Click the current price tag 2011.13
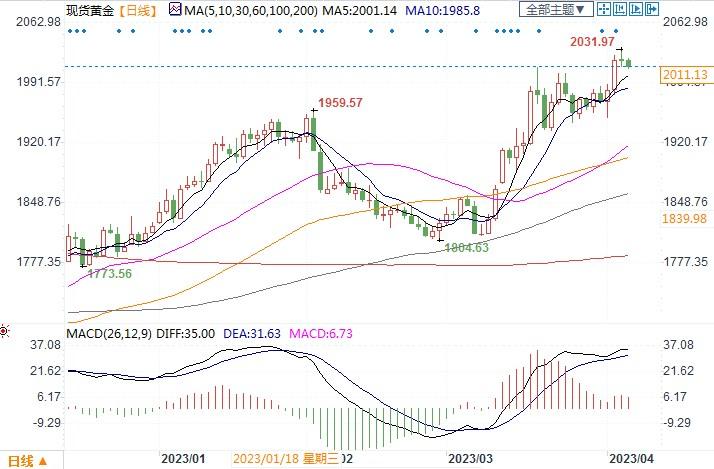The width and height of the screenshot is (714, 469). 685,75
